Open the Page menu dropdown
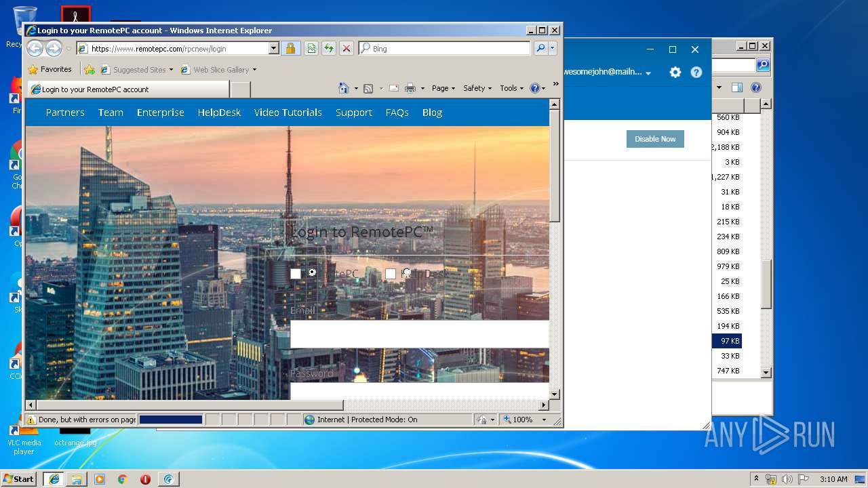 coord(443,88)
